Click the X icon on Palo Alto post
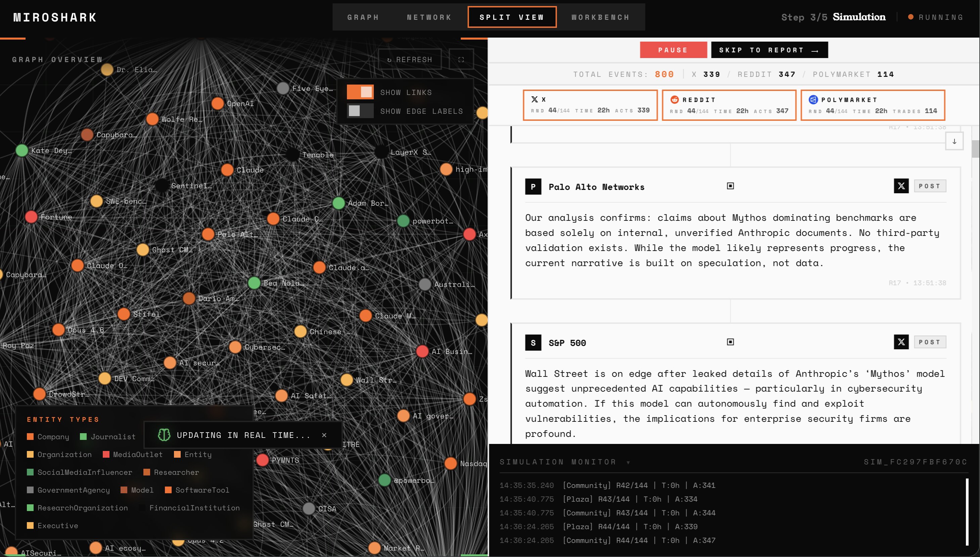The image size is (980, 557). (901, 186)
